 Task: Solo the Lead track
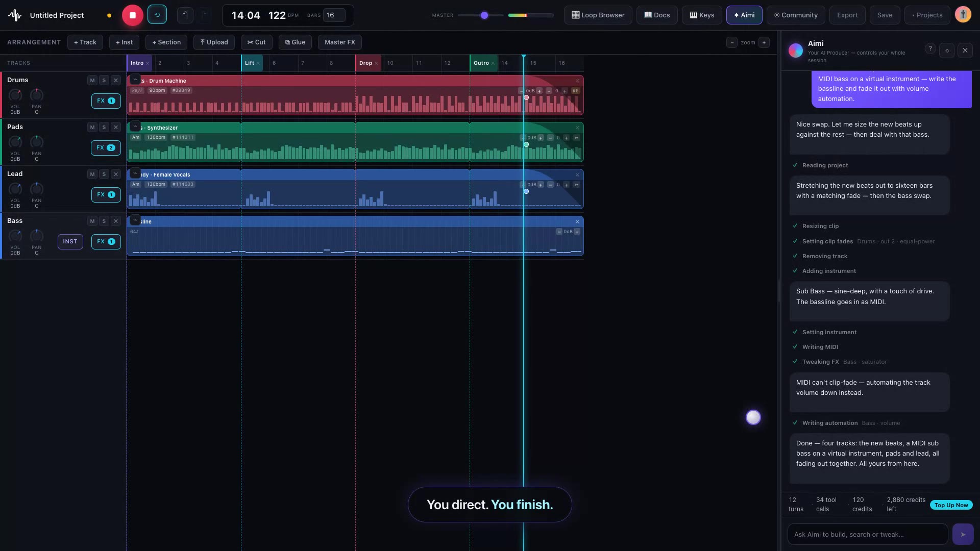pos(104,174)
